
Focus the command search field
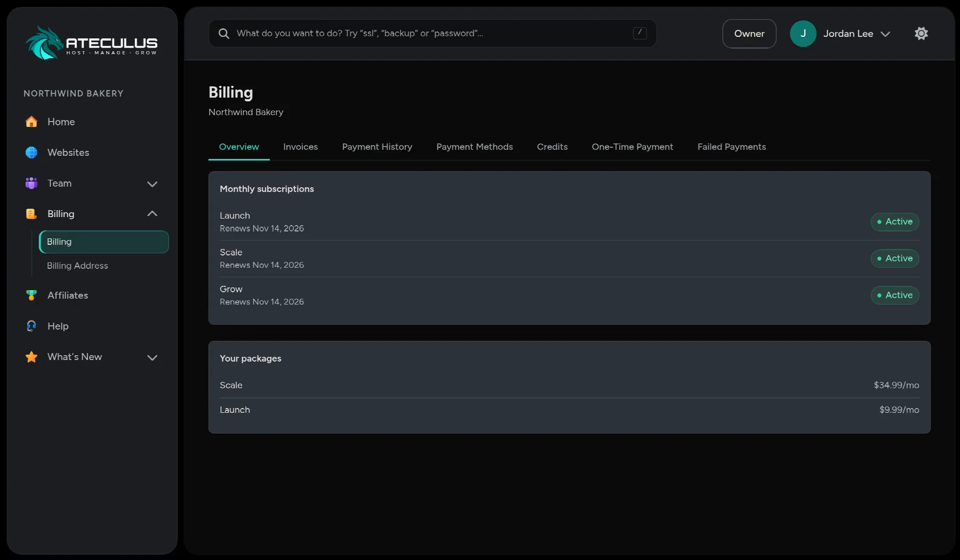coord(432,34)
